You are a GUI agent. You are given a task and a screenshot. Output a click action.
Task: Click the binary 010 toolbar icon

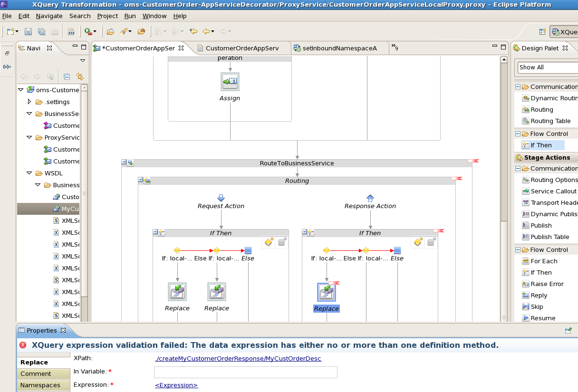coord(71,32)
